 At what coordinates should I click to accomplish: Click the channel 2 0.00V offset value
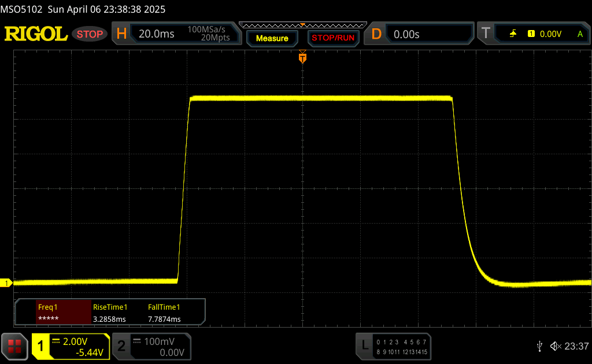[172, 352]
